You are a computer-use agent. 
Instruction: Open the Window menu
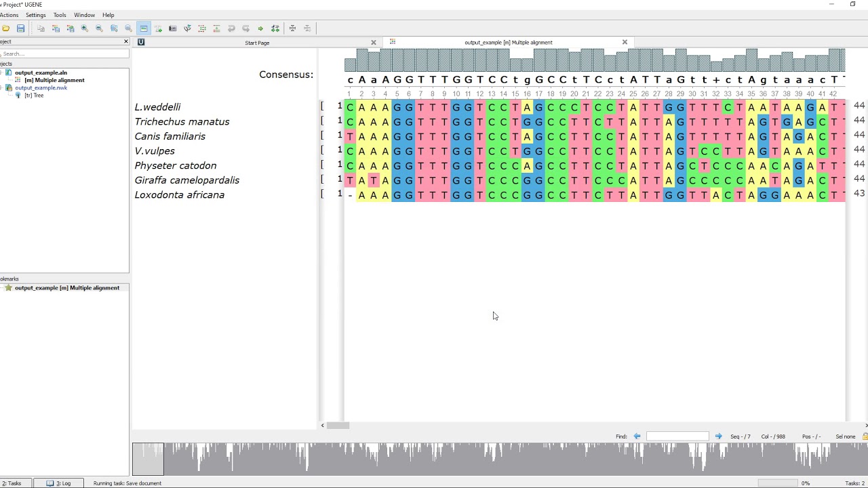(85, 15)
